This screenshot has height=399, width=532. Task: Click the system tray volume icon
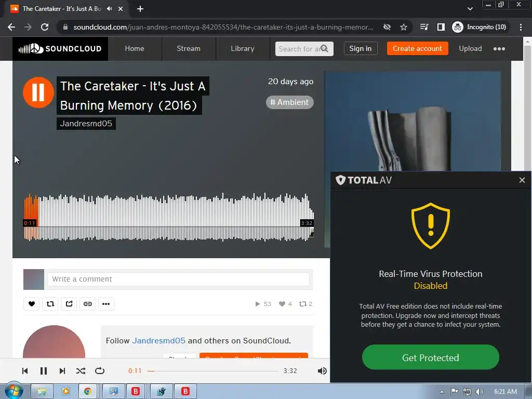coord(479,392)
